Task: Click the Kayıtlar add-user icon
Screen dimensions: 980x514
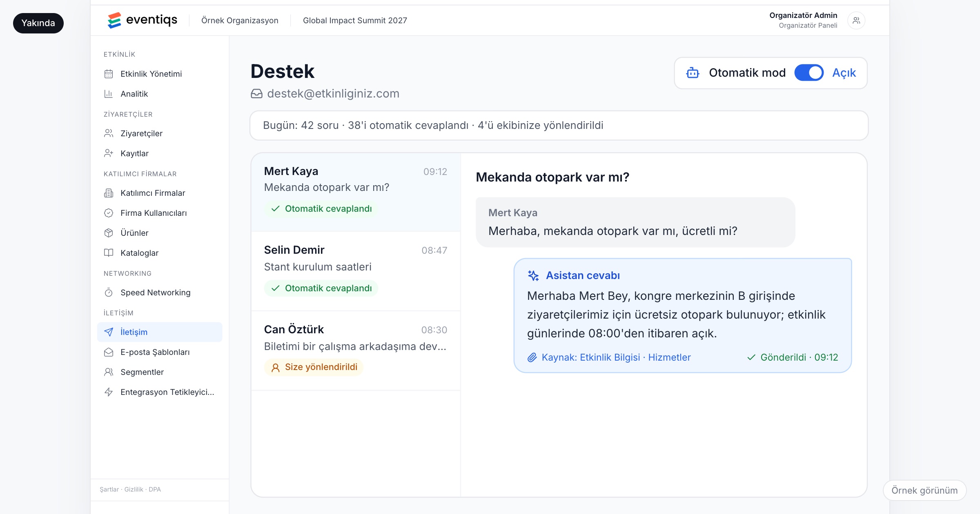Action: click(109, 153)
